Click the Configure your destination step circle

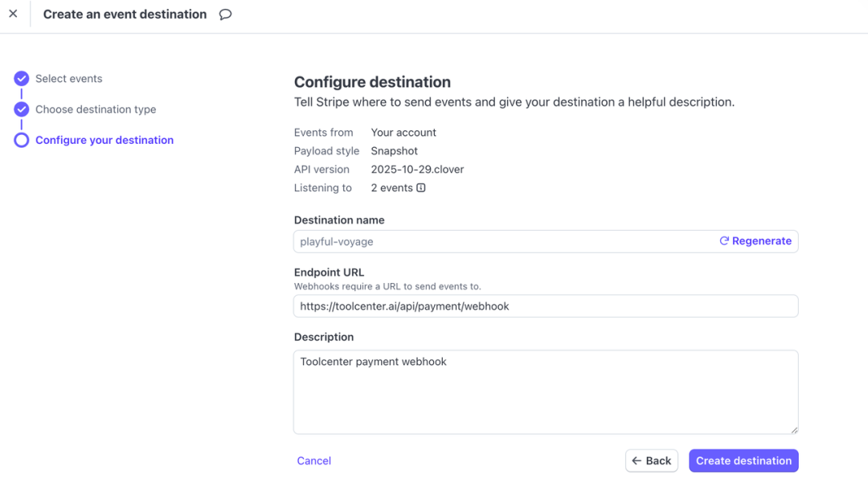22,140
